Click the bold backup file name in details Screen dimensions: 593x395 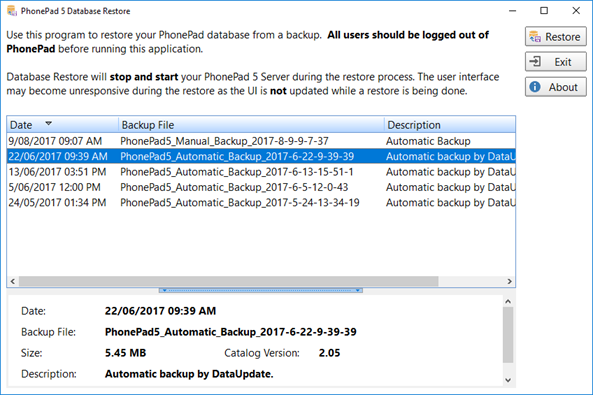coord(231,332)
